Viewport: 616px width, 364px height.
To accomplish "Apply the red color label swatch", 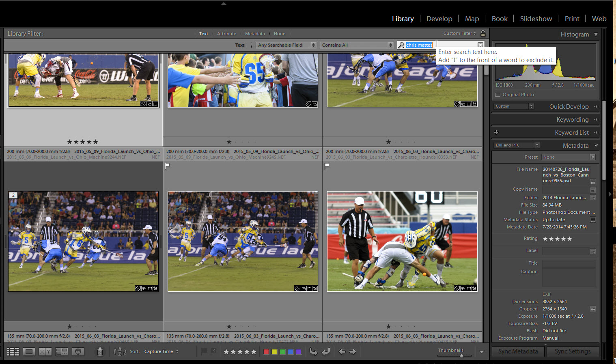I will pyautogui.click(x=266, y=351).
